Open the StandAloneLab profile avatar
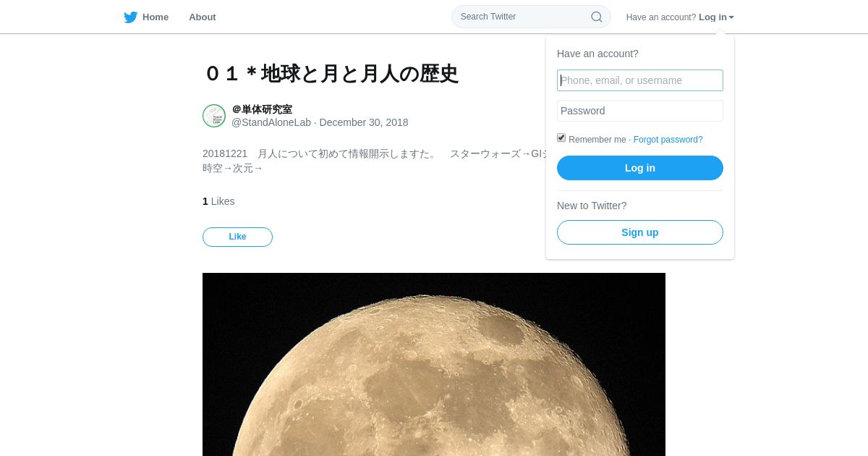This screenshot has width=868, height=456. (214, 116)
